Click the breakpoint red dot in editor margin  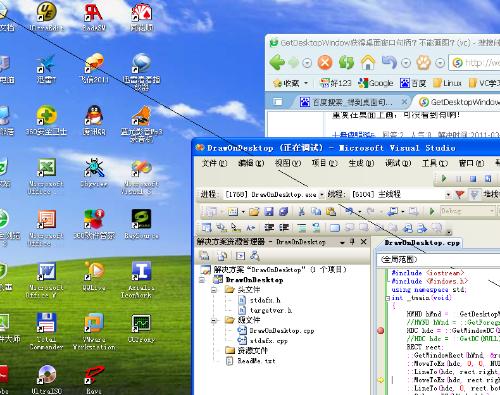click(381, 331)
